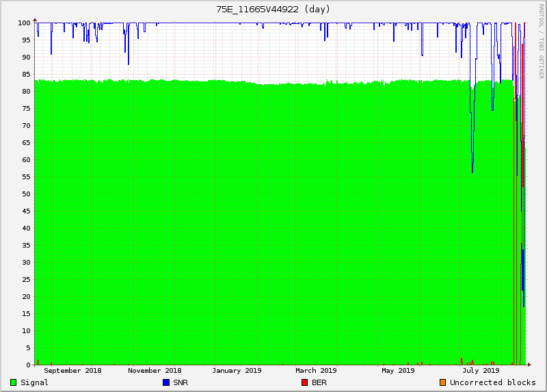This screenshot has height=392, width=547.
Task: Click the y-axis value 45
Action: coord(26,211)
